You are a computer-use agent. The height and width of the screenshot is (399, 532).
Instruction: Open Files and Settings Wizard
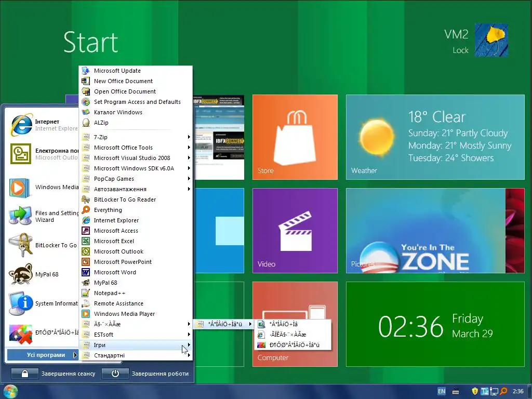tap(43, 216)
